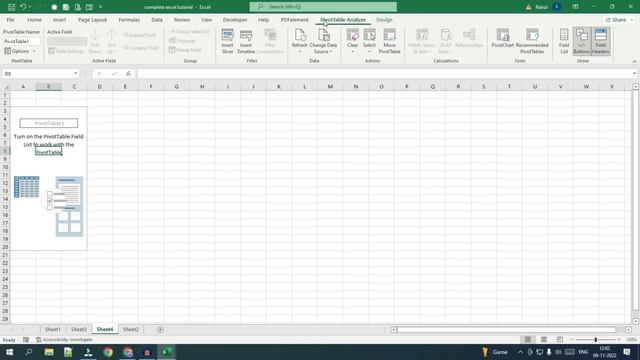The image size is (640, 360).
Task: Click the Save icon in title bar
Action: click(x=11, y=7)
